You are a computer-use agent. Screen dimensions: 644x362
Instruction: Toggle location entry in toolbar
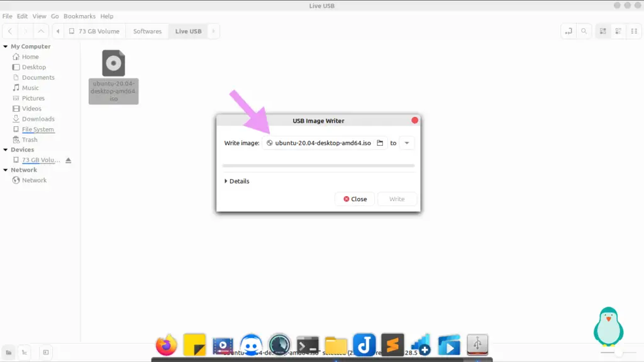click(569, 31)
